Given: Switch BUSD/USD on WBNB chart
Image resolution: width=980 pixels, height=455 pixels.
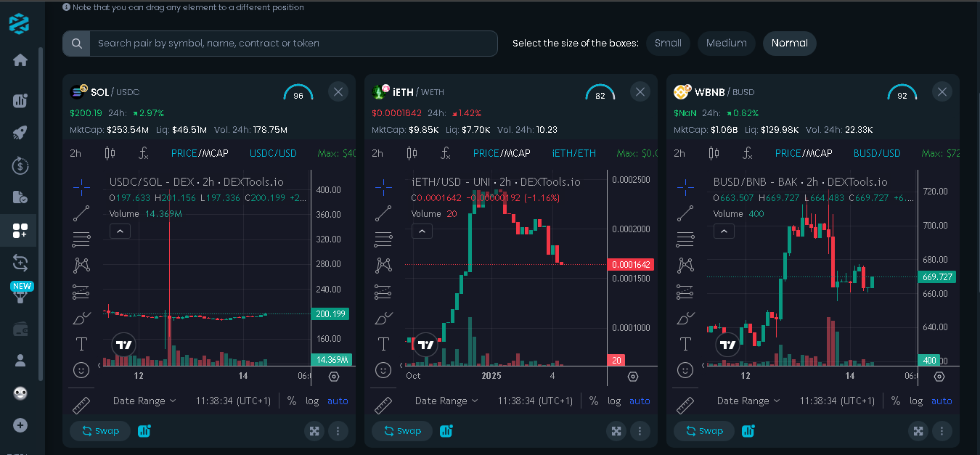Looking at the screenshot, I should 877,153.
